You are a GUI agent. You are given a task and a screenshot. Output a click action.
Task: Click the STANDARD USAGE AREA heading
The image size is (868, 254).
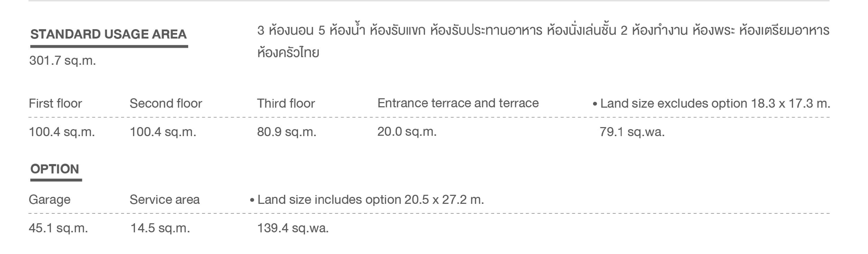coord(108,34)
